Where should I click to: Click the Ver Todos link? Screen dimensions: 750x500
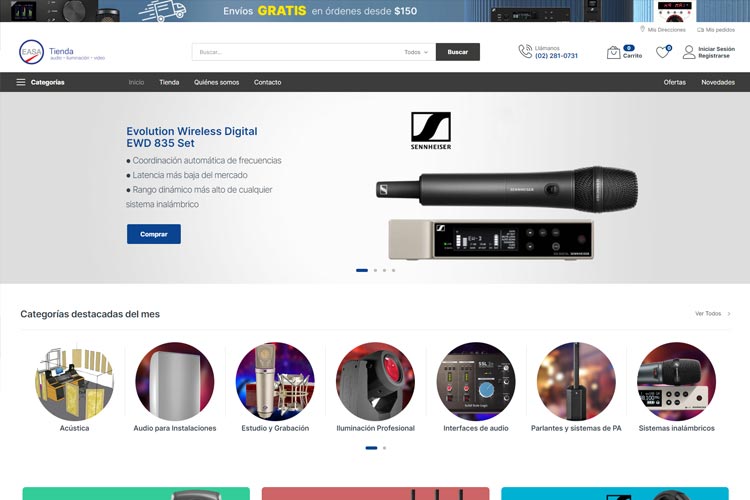[x=708, y=313]
